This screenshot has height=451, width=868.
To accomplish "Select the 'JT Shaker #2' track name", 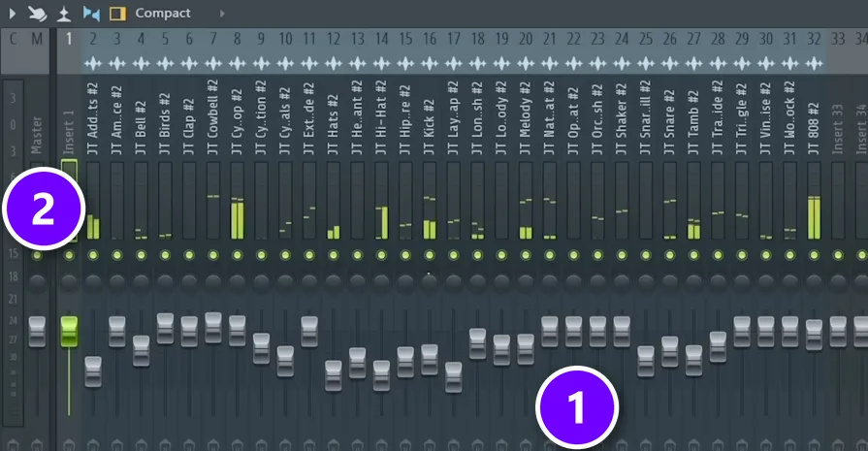I will point(622,119).
